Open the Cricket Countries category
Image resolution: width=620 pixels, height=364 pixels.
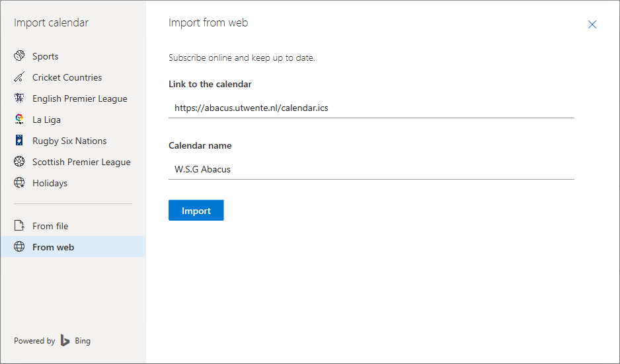[73, 77]
